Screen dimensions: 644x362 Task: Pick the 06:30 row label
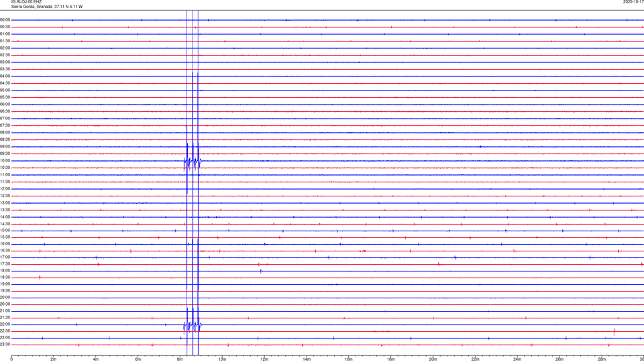coord(5,111)
